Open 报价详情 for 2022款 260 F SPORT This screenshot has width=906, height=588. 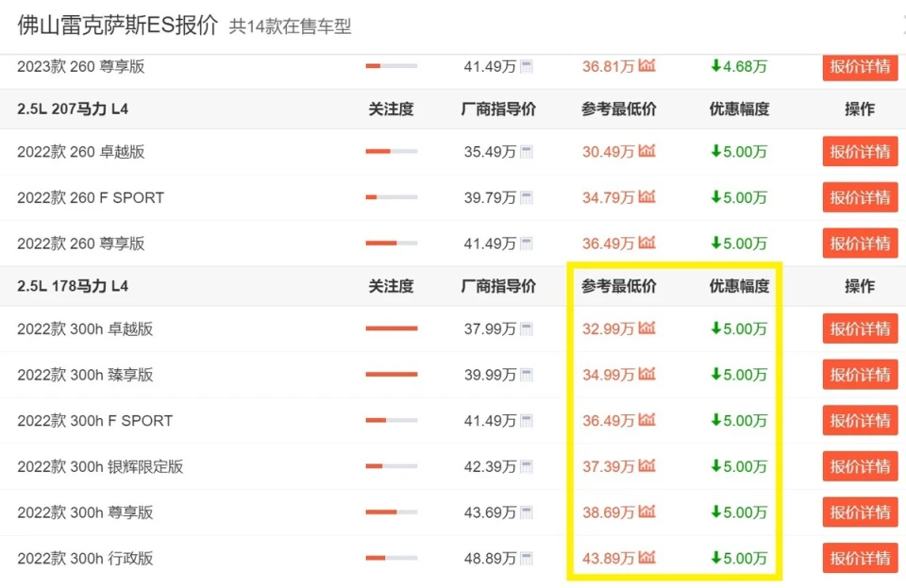[861, 197]
